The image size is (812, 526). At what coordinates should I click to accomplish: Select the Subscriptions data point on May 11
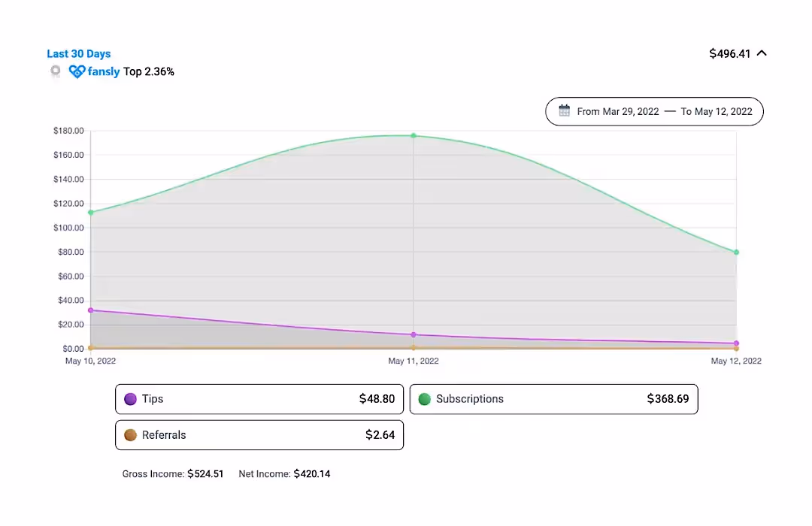click(414, 136)
